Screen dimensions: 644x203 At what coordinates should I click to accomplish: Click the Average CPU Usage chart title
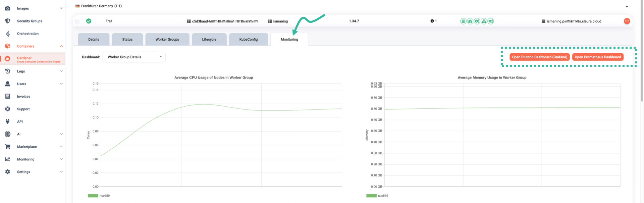pos(214,78)
